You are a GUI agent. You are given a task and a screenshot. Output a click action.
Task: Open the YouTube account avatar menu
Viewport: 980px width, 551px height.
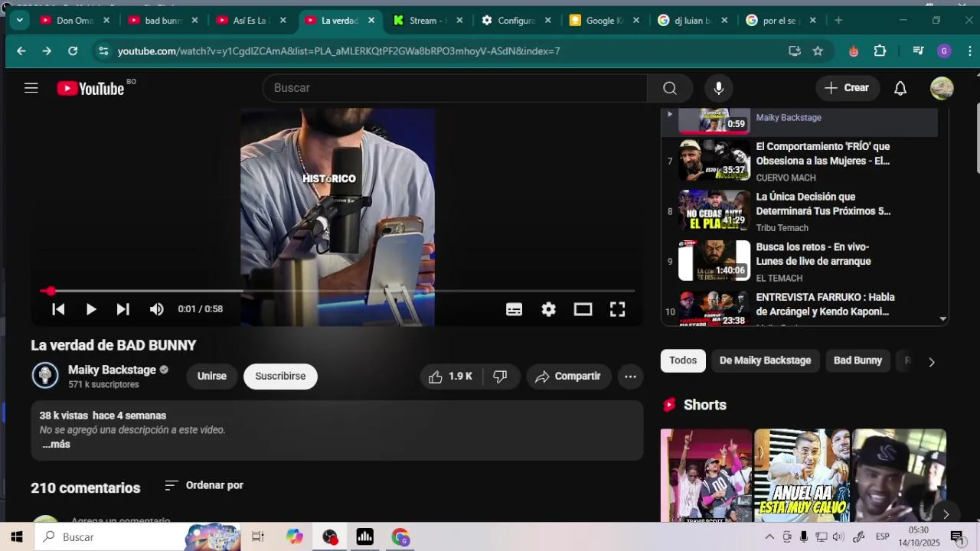(x=942, y=88)
